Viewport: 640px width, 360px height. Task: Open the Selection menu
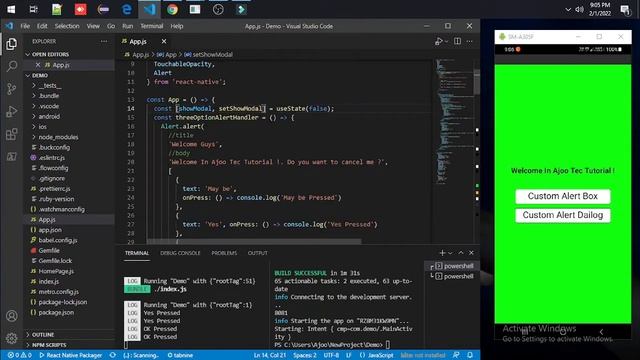[x=67, y=26]
